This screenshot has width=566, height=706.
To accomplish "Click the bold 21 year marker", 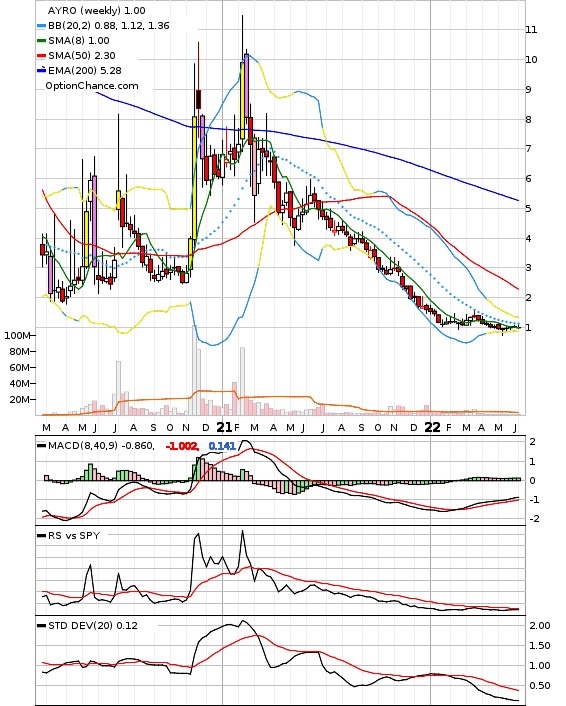I will pyautogui.click(x=224, y=427).
